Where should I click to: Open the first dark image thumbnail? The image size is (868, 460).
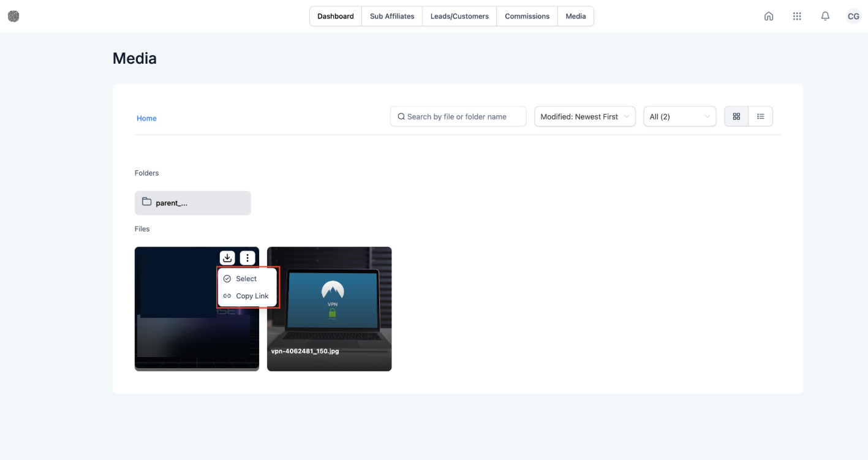197,309
